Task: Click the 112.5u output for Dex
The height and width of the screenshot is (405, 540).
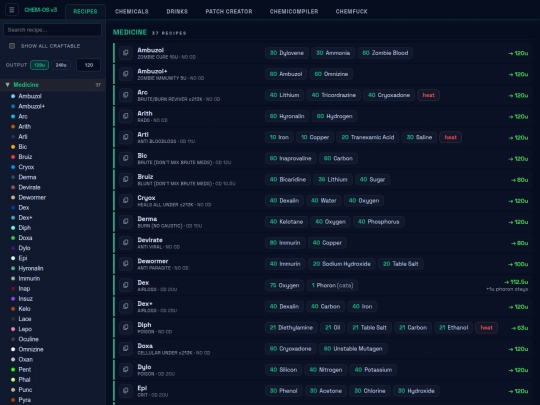Action: click(x=516, y=282)
